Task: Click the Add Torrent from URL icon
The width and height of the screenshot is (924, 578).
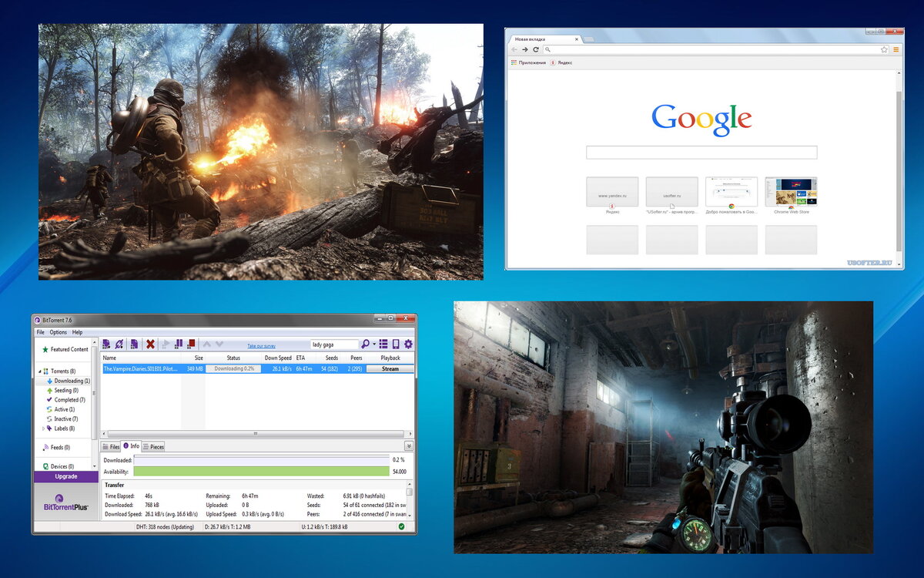Action: point(119,344)
